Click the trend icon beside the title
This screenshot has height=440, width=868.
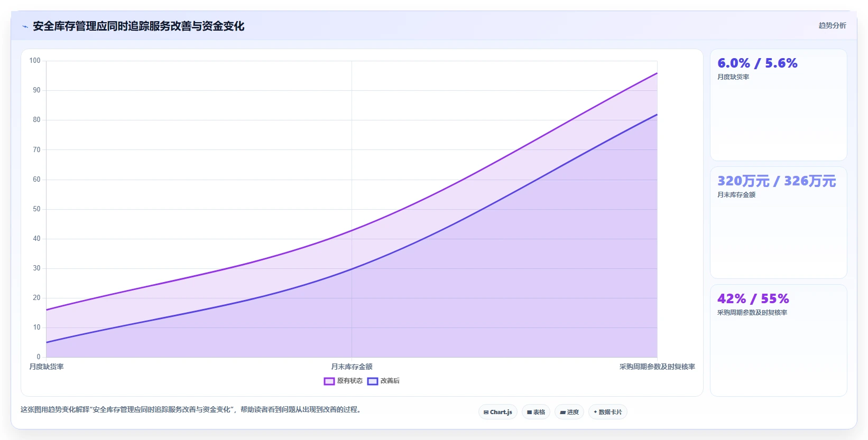point(25,26)
